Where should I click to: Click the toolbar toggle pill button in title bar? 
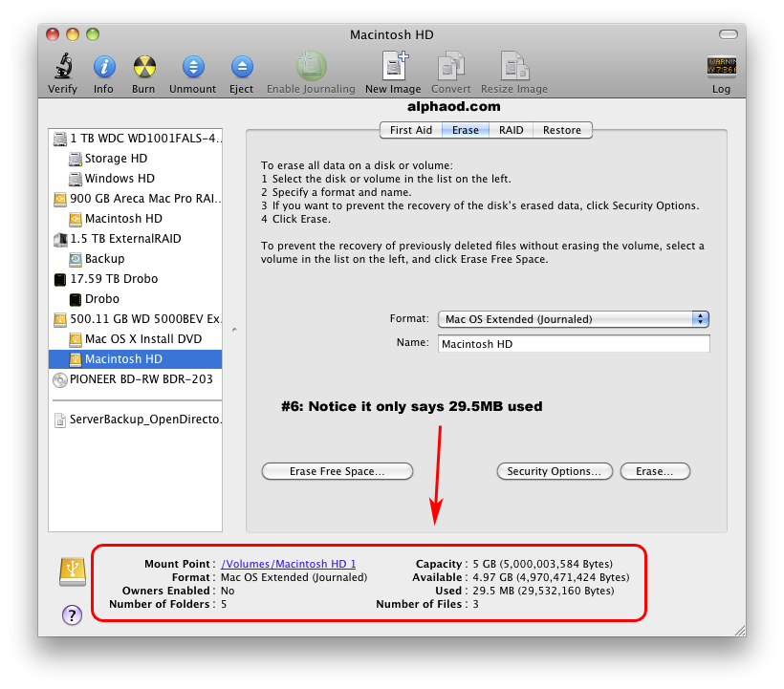click(x=728, y=34)
